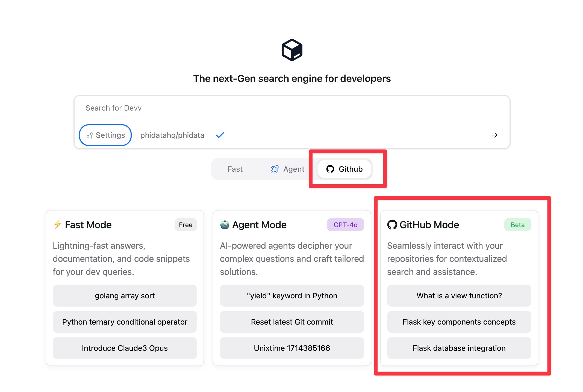This screenshot has height=392, width=583.
Task: Switch to the Fast mode tab
Action: (235, 169)
